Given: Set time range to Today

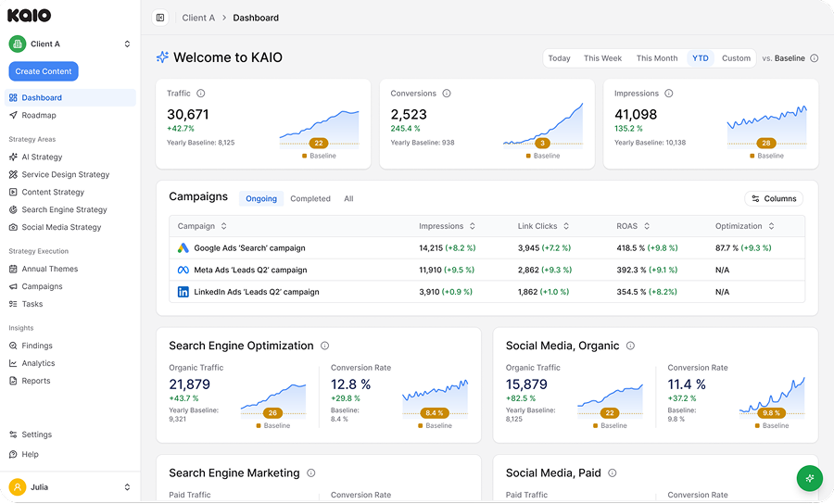Looking at the screenshot, I should point(559,58).
